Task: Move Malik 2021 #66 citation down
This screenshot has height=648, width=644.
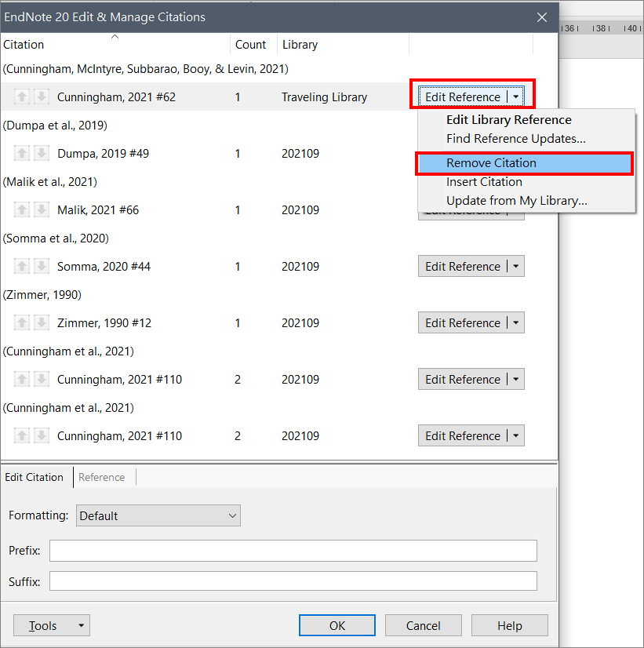Action: click(42, 210)
